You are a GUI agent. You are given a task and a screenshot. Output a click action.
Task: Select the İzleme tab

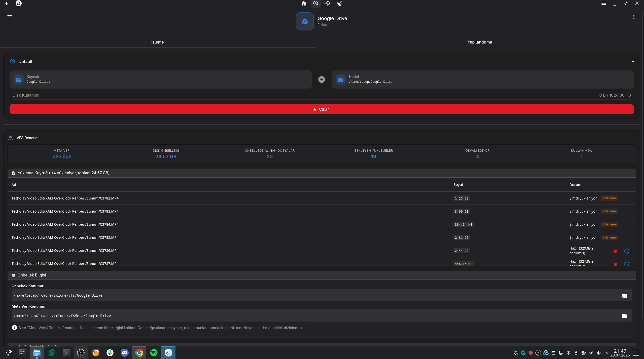[158, 42]
